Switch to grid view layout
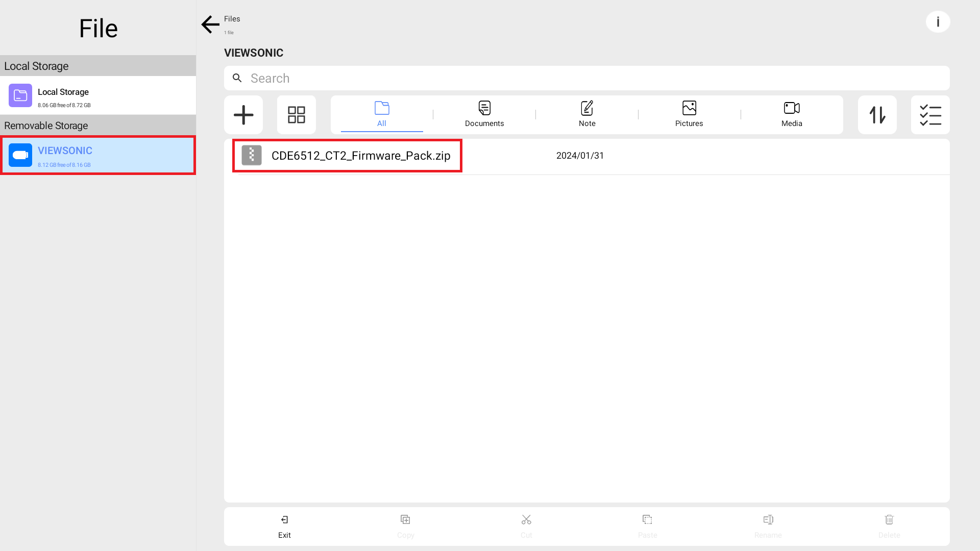Screen dimensions: 980x551 (297, 115)
